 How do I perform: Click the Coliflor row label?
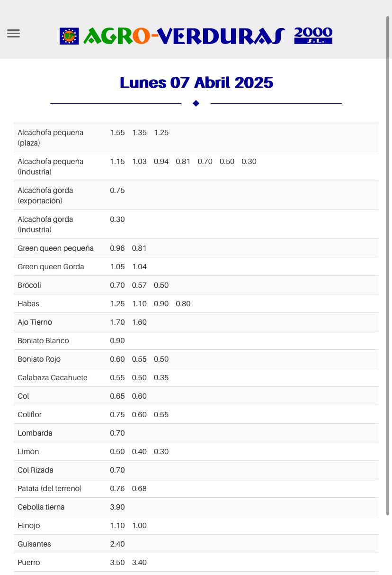[x=29, y=414]
